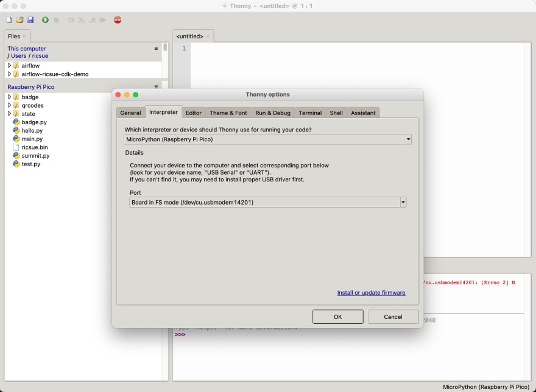This screenshot has height=392, width=536.
Task: Click the Debug current script bug icon
Action: coord(57,20)
